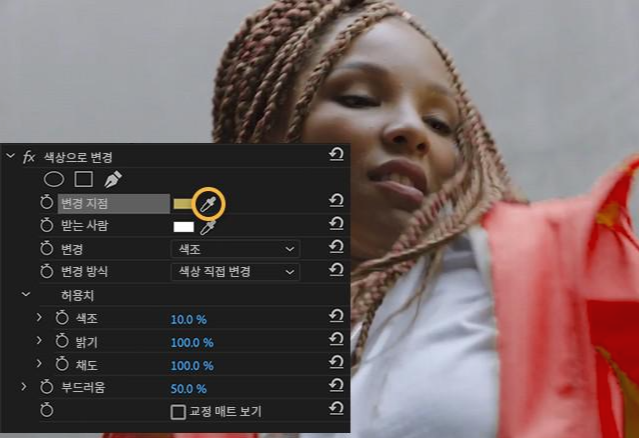The width and height of the screenshot is (639, 438).
Task: Open the 변경 방식 dropdown
Action: point(235,272)
